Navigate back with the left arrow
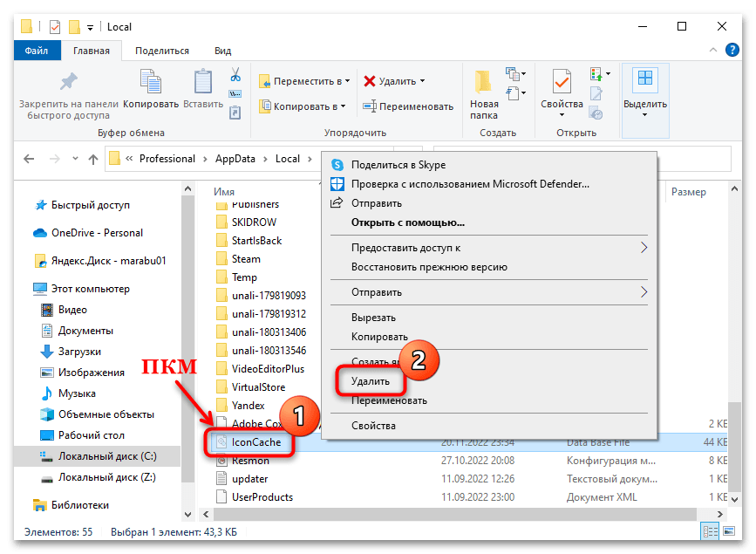Screen dimensions: 756x554 pos(29,159)
